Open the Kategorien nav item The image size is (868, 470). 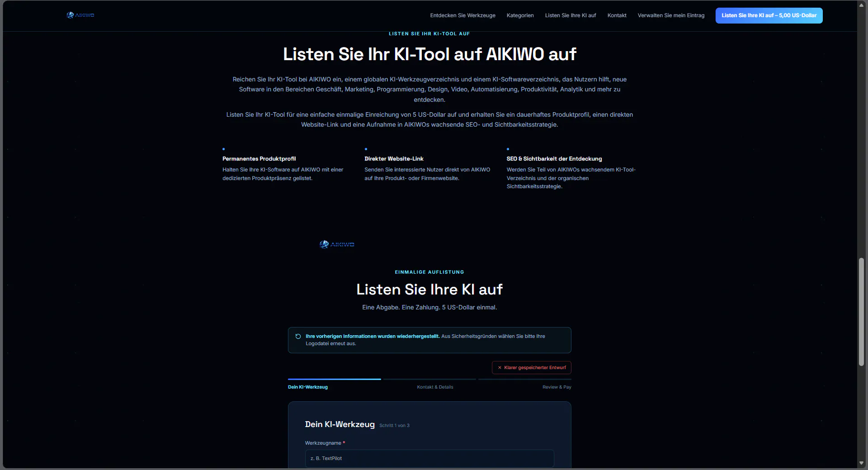pos(520,15)
